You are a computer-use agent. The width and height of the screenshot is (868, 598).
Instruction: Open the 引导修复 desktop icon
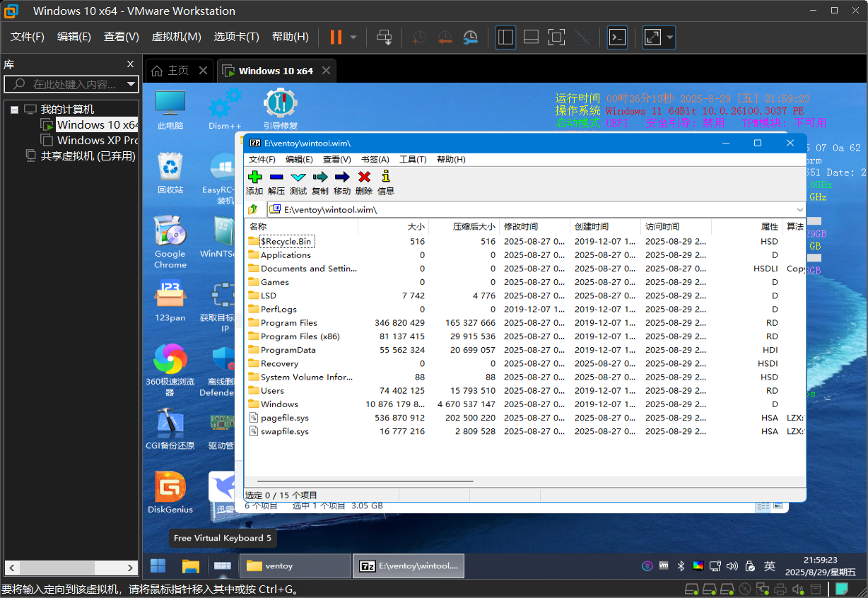click(281, 110)
